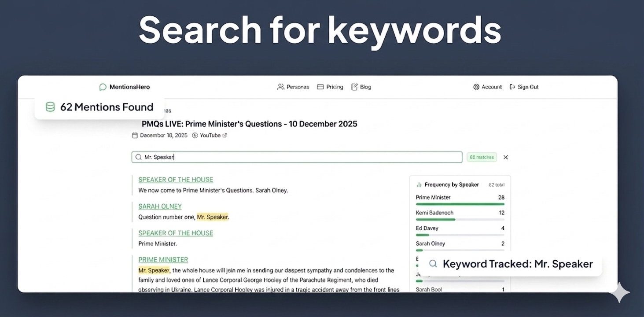Click the magnifying glass in the search bar

click(138, 157)
